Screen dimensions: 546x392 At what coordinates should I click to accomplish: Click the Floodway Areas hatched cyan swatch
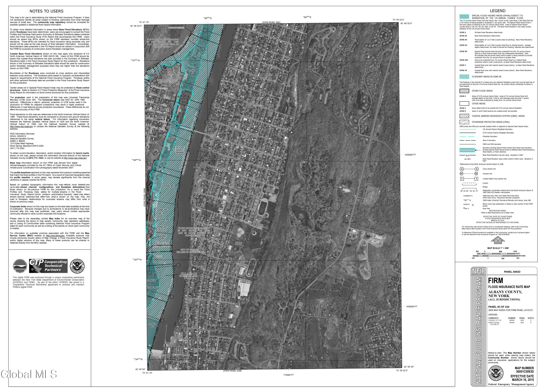pyautogui.click(x=464, y=77)
